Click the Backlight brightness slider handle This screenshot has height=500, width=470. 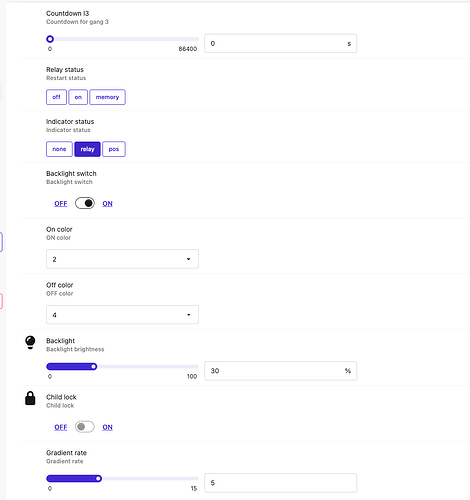coord(94,367)
